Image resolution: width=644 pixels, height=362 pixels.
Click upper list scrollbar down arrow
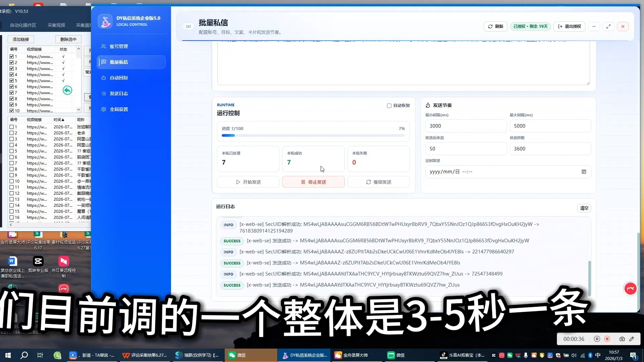pos(78,110)
